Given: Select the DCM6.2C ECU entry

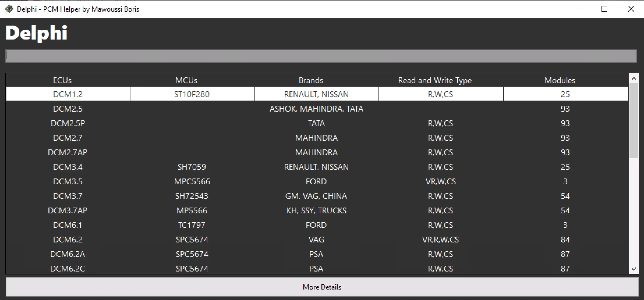Looking at the screenshot, I should pyautogui.click(x=68, y=269).
